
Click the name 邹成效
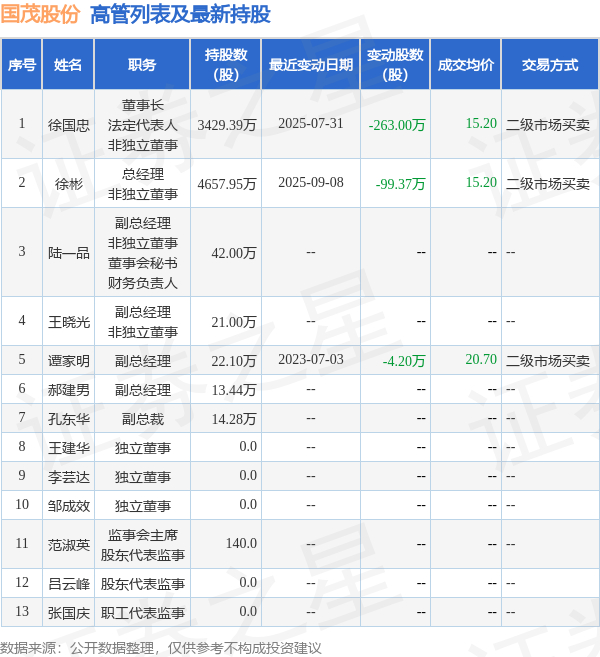[x=68, y=505]
